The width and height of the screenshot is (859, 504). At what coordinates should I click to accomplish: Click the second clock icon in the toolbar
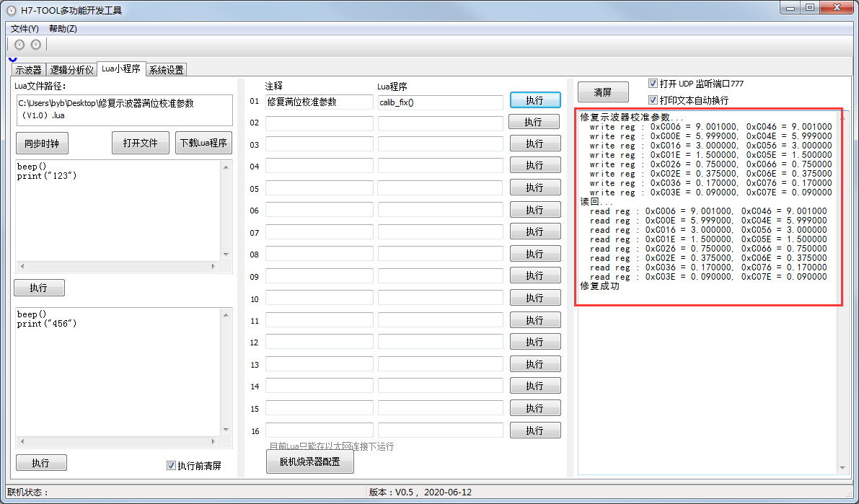pos(35,45)
